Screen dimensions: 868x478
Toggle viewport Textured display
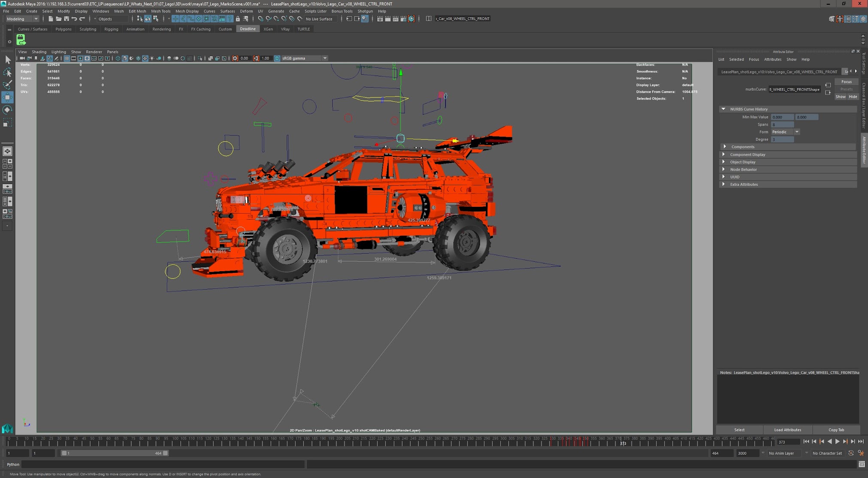pos(145,58)
